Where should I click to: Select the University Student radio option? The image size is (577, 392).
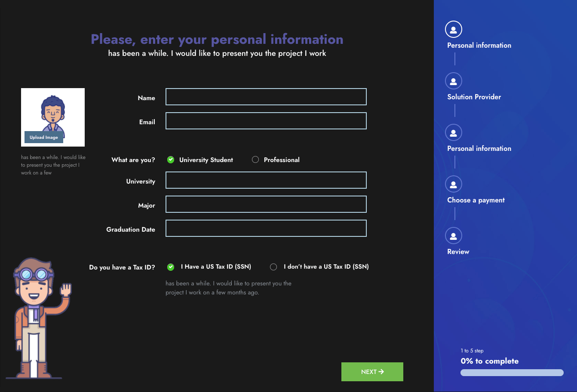point(171,160)
